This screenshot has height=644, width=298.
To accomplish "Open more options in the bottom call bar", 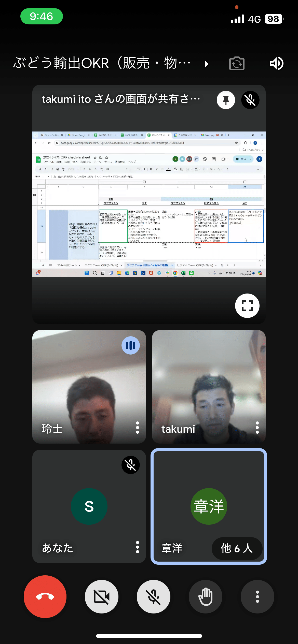I will tap(258, 596).
